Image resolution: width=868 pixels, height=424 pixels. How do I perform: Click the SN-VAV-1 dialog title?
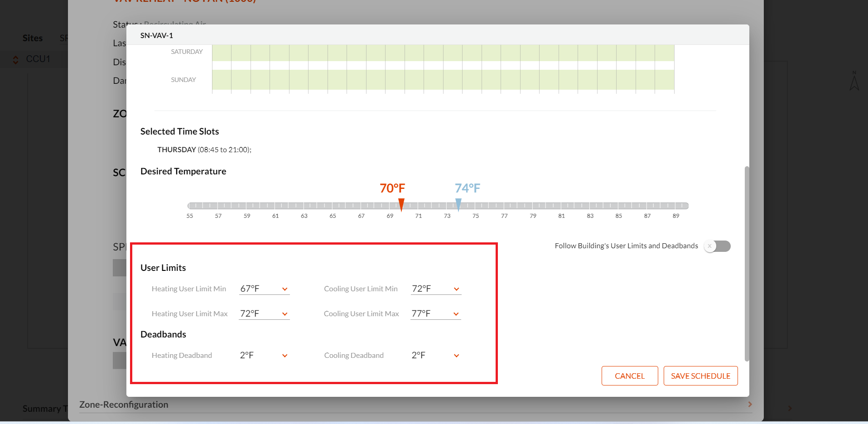157,35
